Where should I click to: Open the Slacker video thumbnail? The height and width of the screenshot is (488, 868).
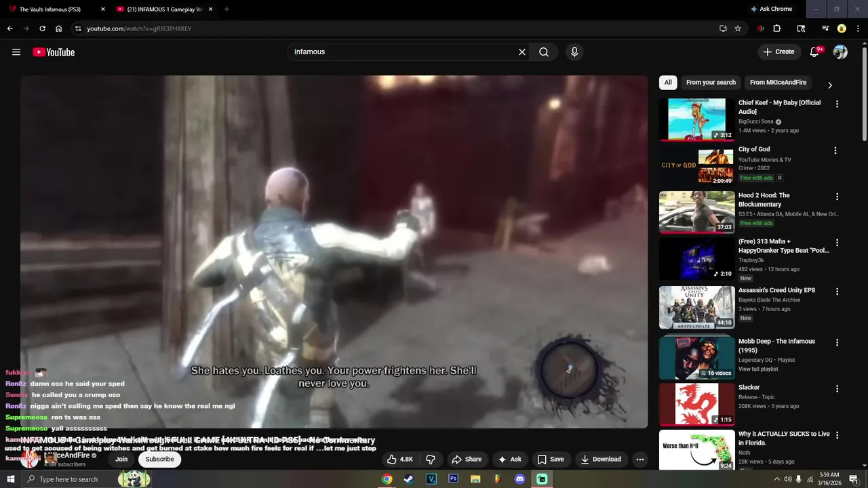[x=696, y=405]
